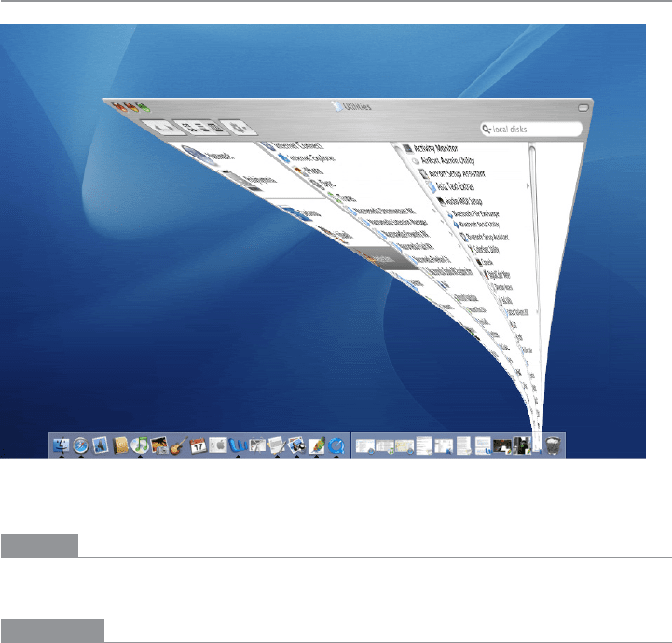Viewport: 672px width, 643px height.
Task: Expand the Asia Text Extras arrow
Action: coord(528,186)
